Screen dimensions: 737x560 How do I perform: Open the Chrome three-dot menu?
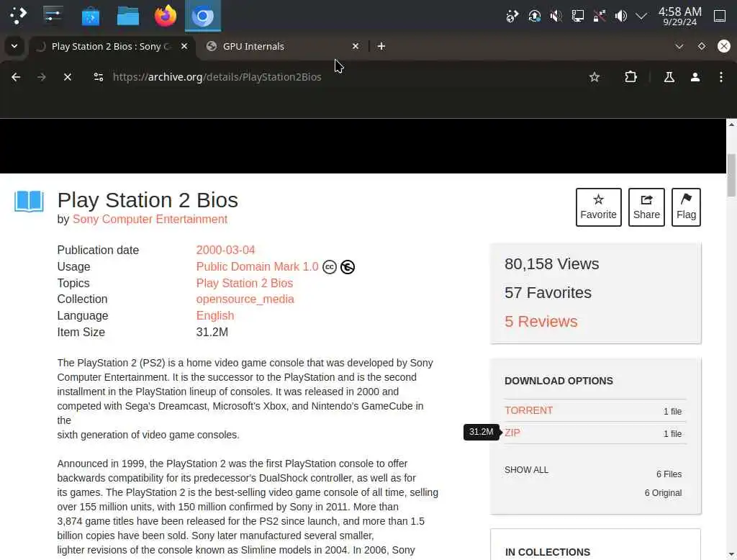point(721,77)
